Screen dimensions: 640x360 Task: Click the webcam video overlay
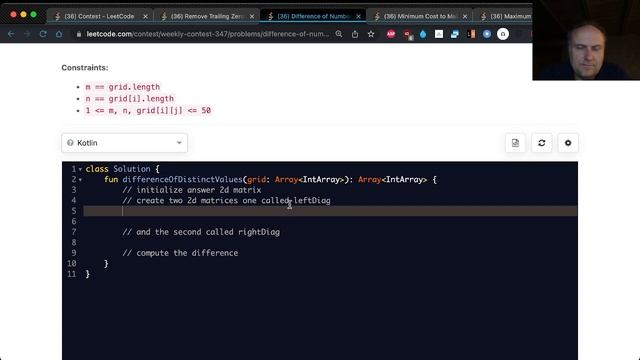coord(586,40)
